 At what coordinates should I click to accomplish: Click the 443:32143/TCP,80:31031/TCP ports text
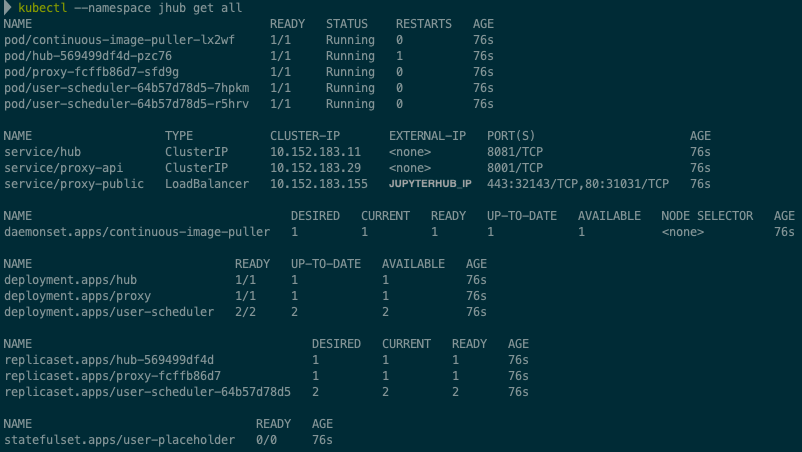[578, 184]
